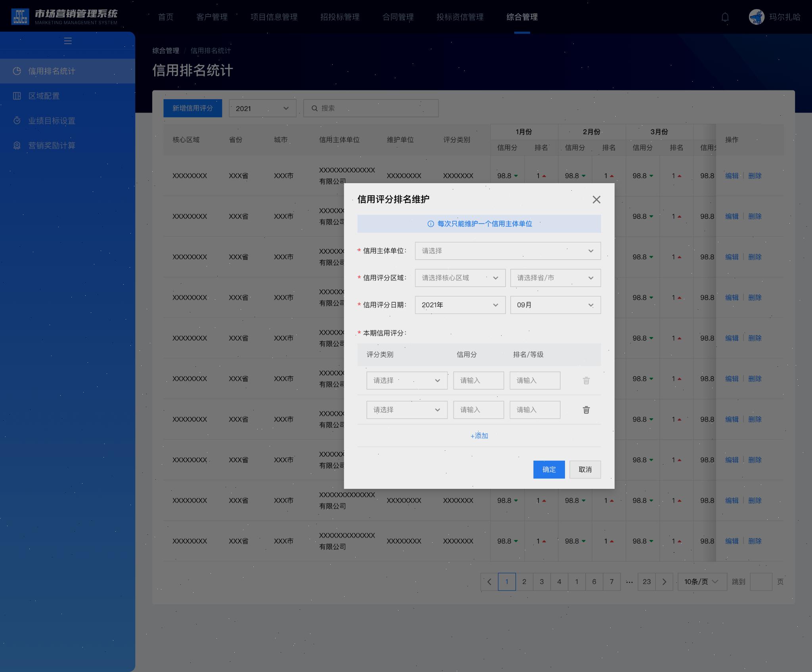Click the second row 排名/等级 input
The width and height of the screenshot is (812, 672).
pyautogui.click(x=535, y=410)
